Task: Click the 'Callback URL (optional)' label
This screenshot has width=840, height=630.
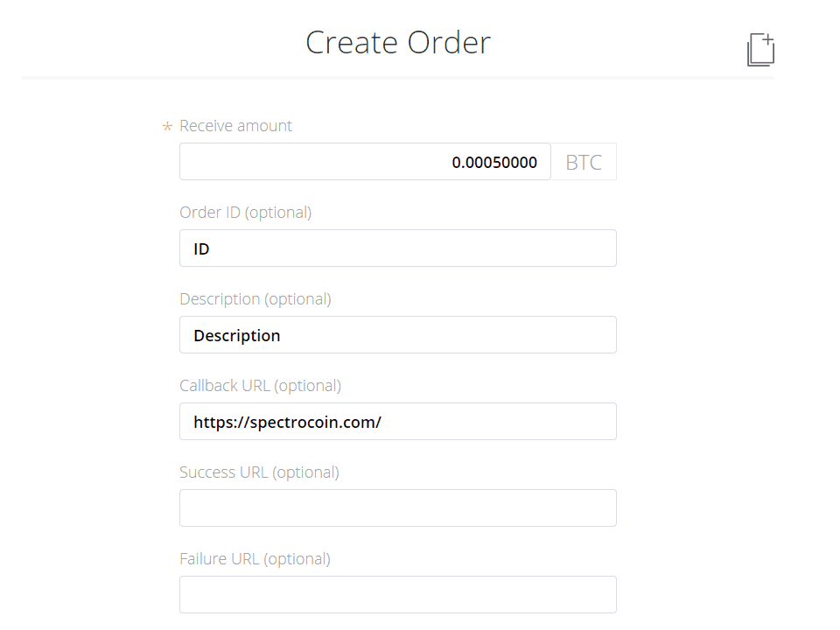Action: 261,386
